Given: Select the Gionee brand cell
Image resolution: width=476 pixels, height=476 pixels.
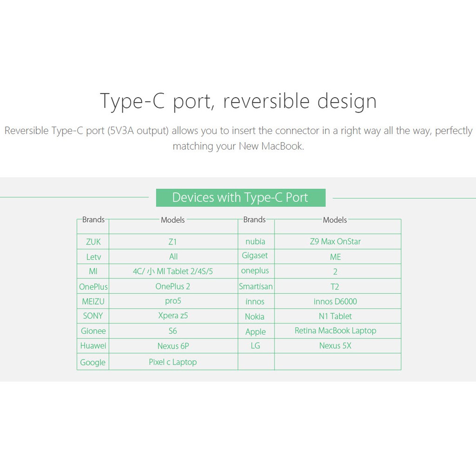Looking at the screenshot, I should pos(93,331).
